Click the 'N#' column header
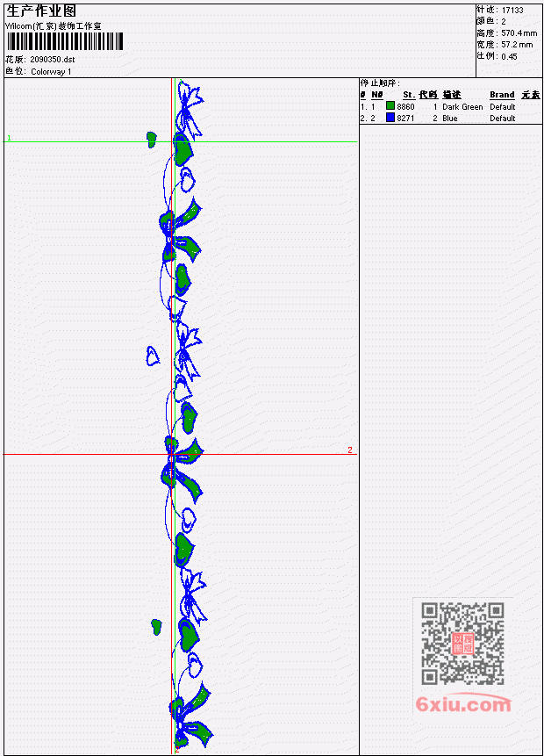This screenshot has width=544, height=756. 376,95
